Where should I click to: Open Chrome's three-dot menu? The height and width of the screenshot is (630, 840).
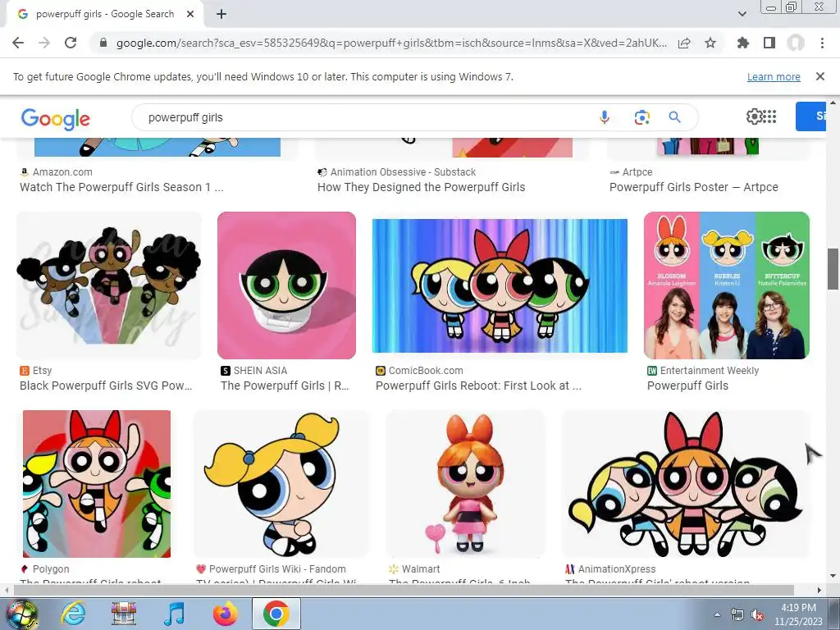[822, 43]
